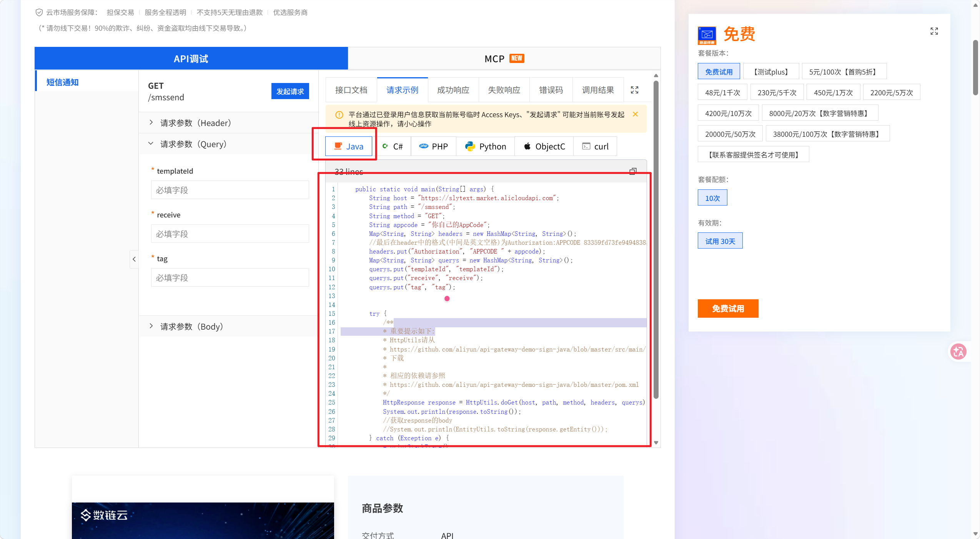This screenshot has height=539, width=980.
Task: Click the 数链云 banner image
Action: [203, 520]
